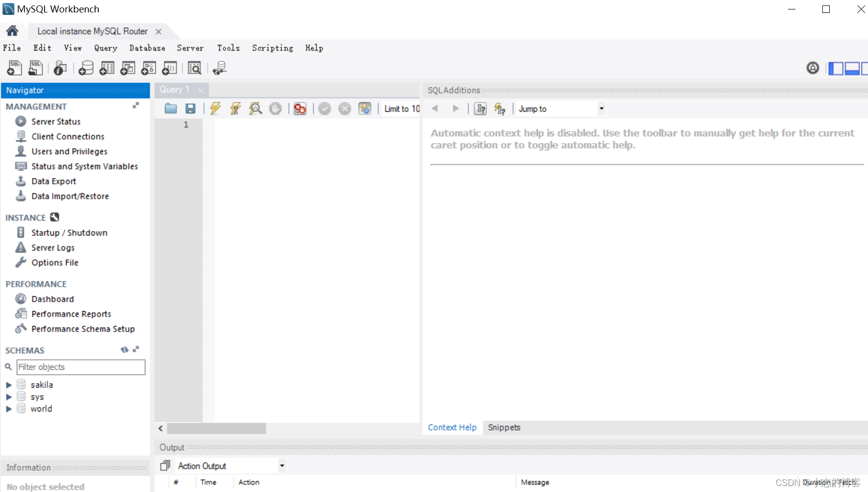The width and height of the screenshot is (868, 492).
Task: Refresh the schemas list icon
Action: [124, 350]
